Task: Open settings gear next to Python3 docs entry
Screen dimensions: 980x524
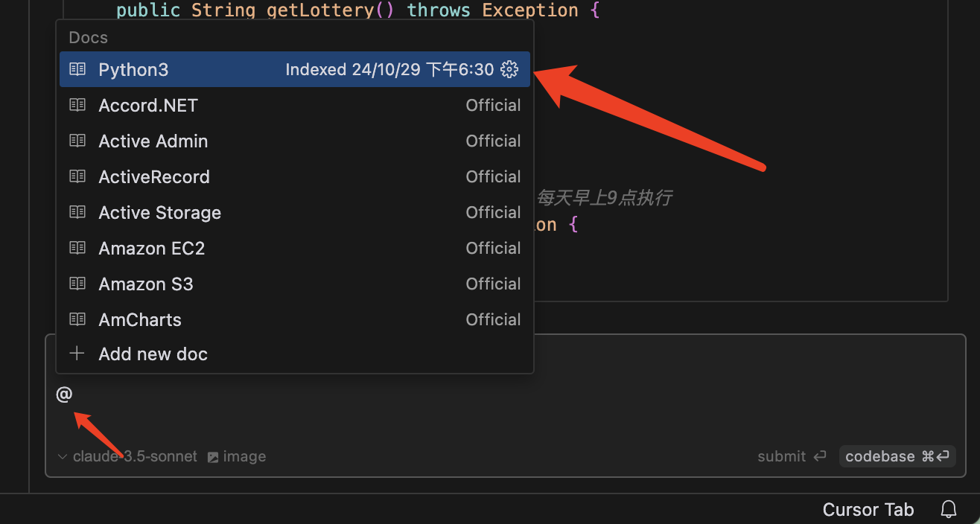Action: click(x=509, y=69)
